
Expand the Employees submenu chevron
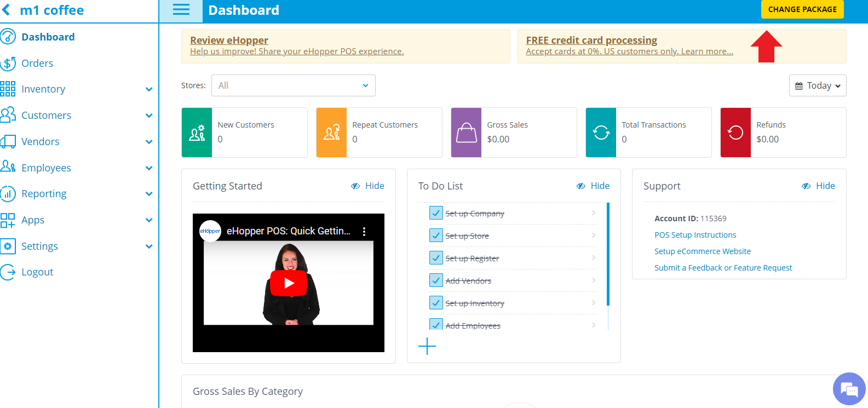tap(149, 168)
